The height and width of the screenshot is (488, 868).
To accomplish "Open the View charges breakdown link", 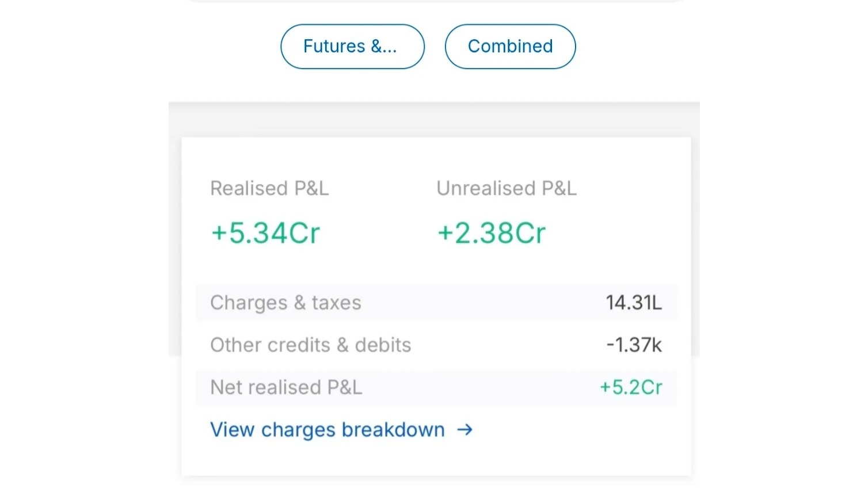I will [x=341, y=429].
